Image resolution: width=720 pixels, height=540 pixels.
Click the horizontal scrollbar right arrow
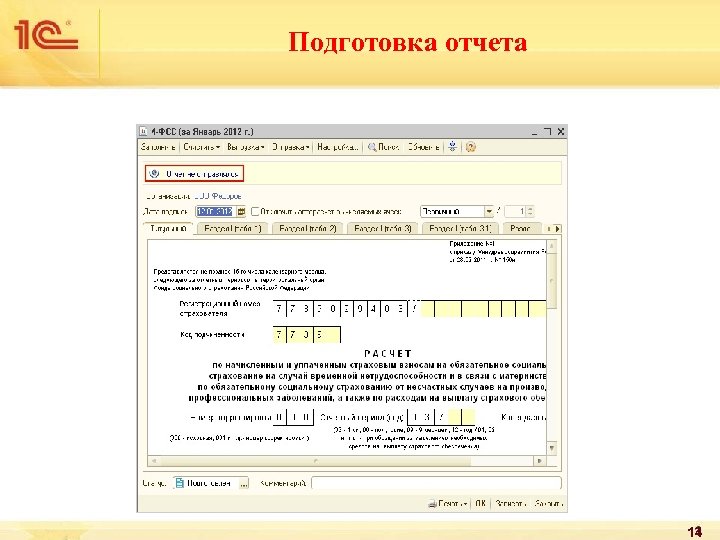point(540,461)
